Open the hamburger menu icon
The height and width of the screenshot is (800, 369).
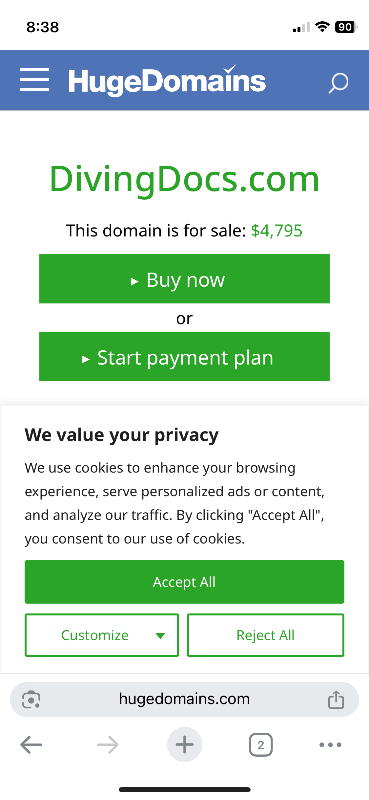pyautogui.click(x=34, y=80)
